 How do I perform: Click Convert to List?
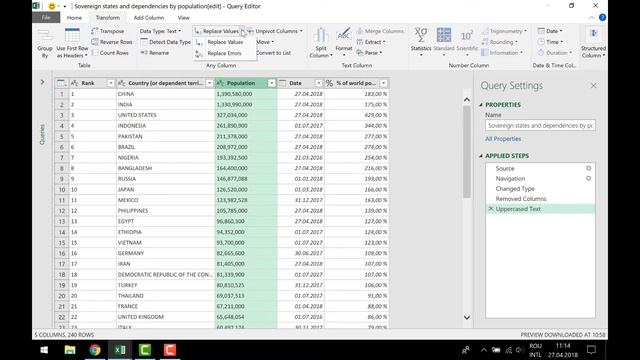[x=273, y=53]
